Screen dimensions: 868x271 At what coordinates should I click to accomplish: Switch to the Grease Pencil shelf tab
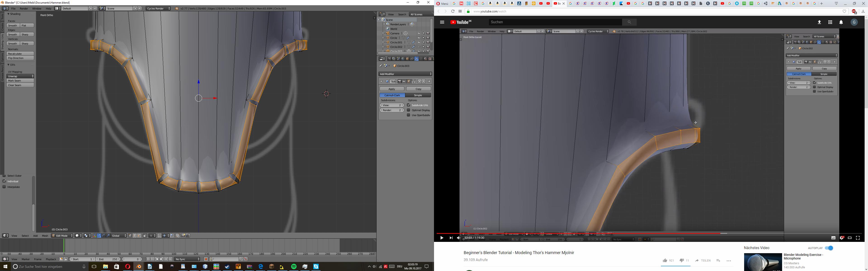coord(2,73)
